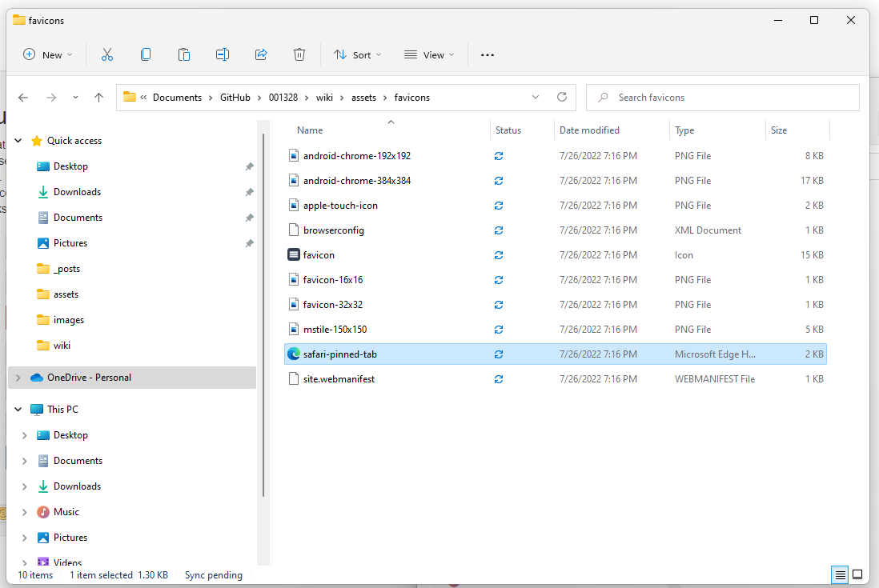
Task: Click the Paste clipboard icon
Action: point(184,54)
